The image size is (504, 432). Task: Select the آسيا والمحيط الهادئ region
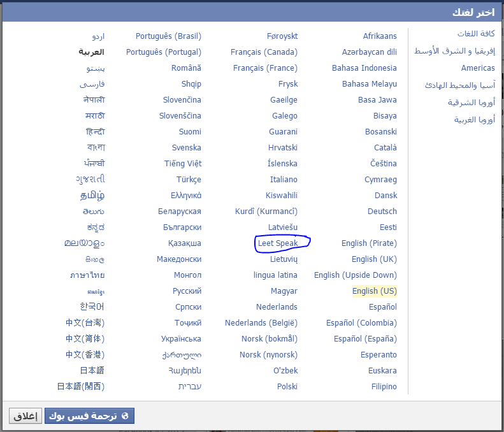pyautogui.click(x=460, y=85)
